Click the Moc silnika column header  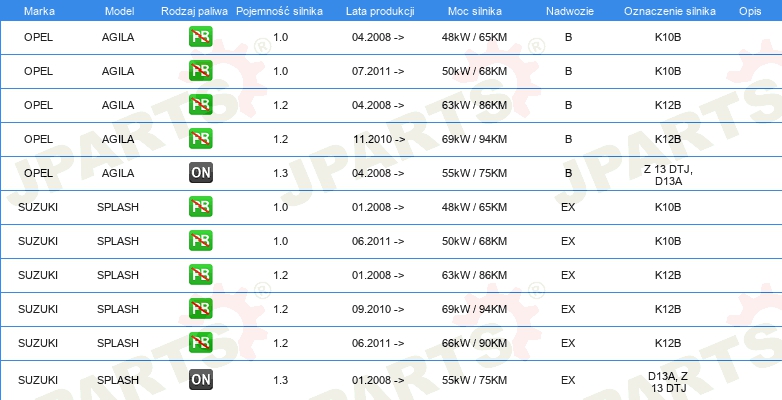point(475,11)
